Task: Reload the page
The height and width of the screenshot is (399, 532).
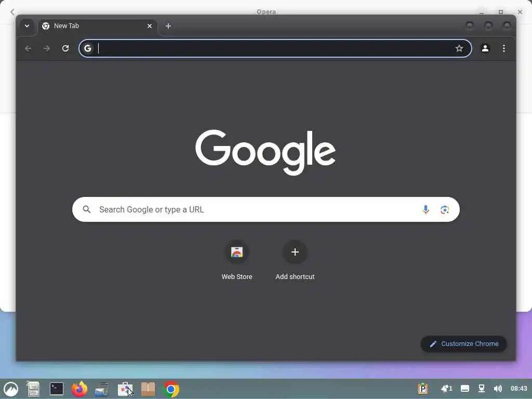Action: (x=65, y=48)
